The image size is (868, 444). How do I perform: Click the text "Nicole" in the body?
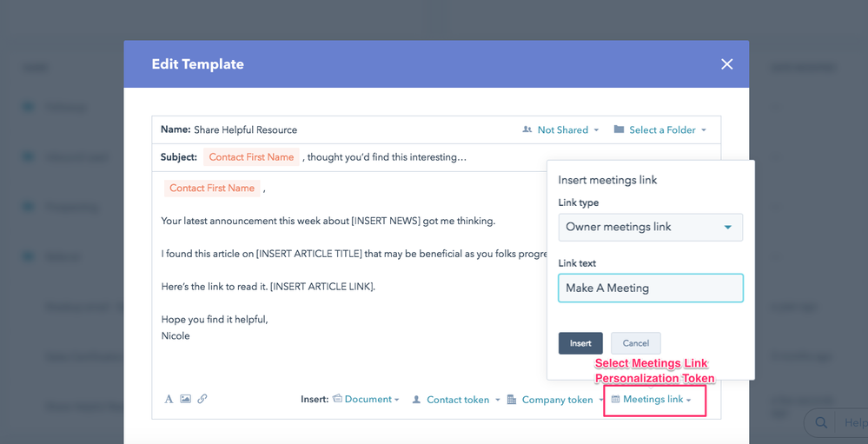pyautogui.click(x=176, y=335)
